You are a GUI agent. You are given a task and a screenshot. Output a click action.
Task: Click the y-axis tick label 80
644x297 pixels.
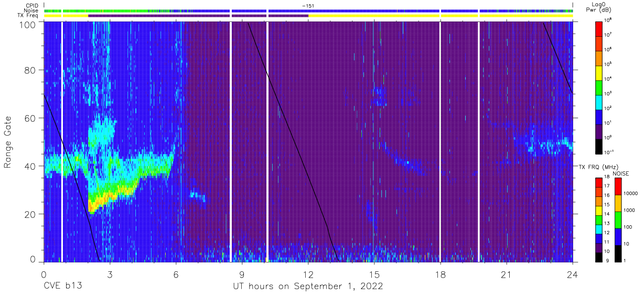click(x=30, y=70)
